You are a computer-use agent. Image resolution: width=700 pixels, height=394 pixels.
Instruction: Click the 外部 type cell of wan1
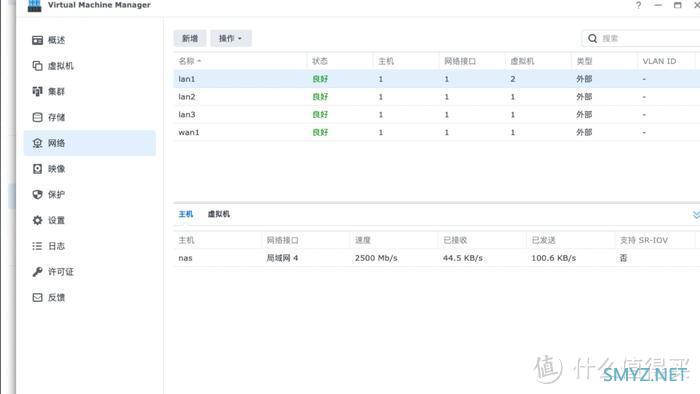tap(584, 133)
